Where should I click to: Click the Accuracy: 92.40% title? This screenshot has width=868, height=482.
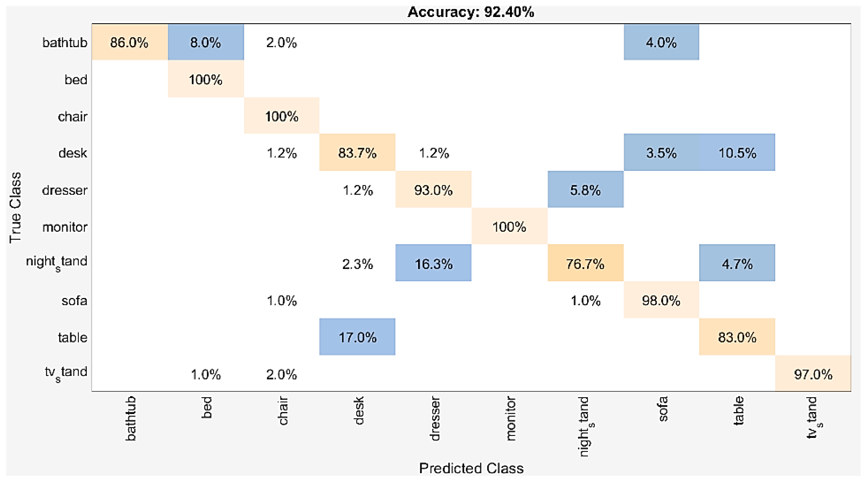click(x=471, y=12)
